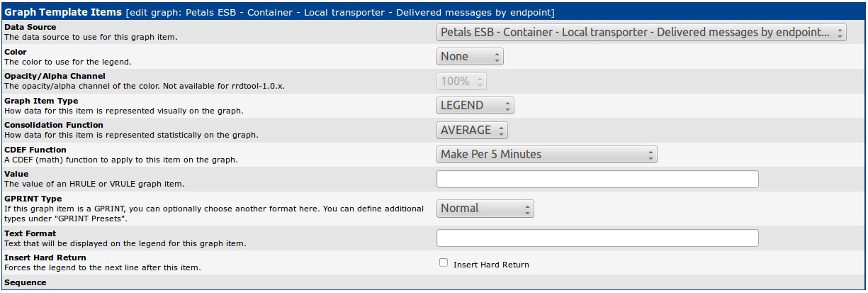Click the bold Graph Item Type label
868x293 pixels.
(41, 101)
